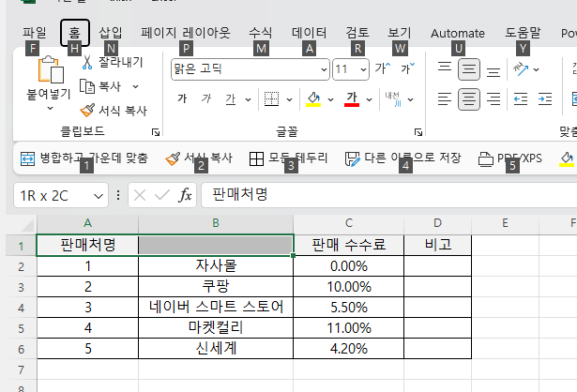Click the phonetic guide (내천) icon
The height and width of the screenshot is (392, 577).
(393, 98)
